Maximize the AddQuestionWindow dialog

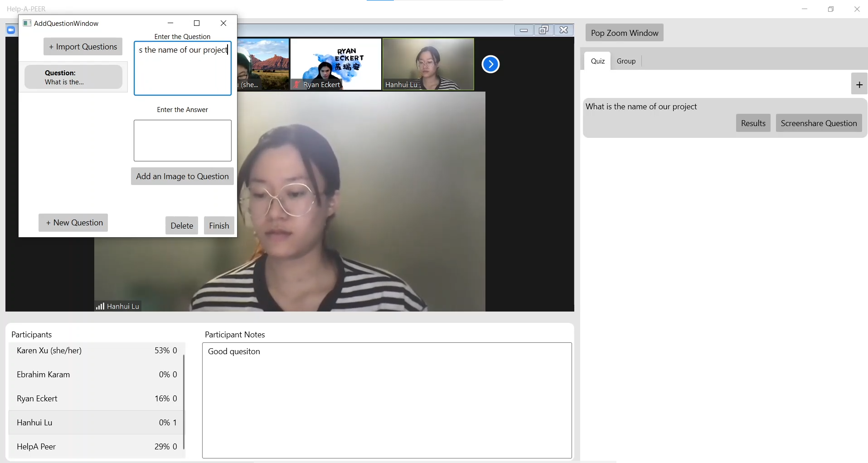click(197, 23)
